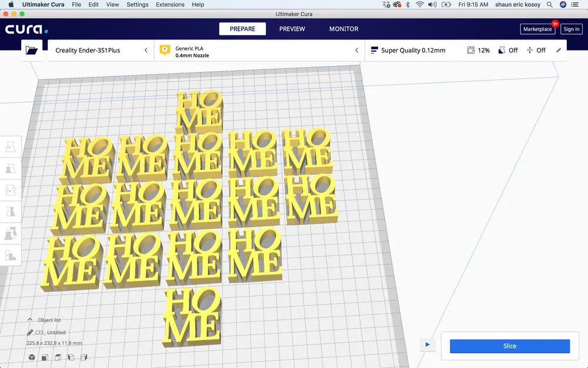Click the 0.4mm Nozzle label

click(x=192, y=55)
